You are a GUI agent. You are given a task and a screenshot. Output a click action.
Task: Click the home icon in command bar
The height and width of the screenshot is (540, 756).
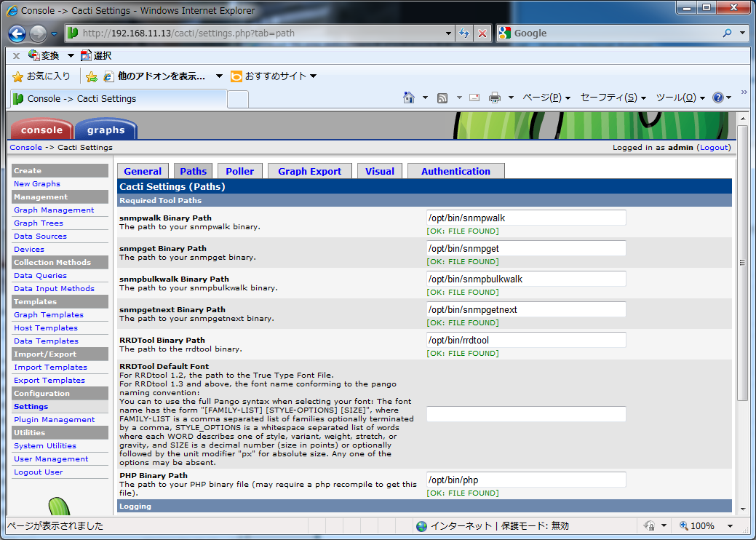(x=409, y=98)
